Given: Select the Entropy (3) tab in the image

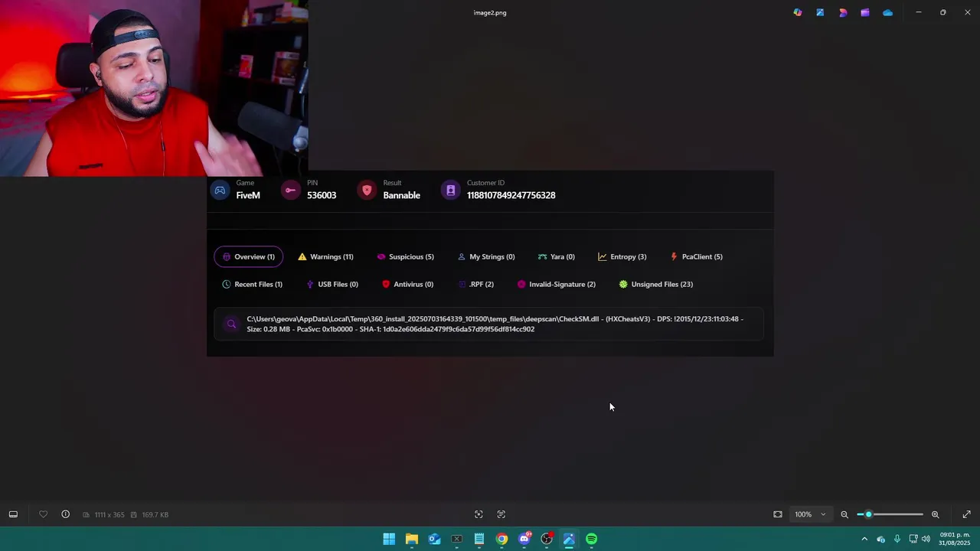Looking at the screenshot, I should click(622, 256).
